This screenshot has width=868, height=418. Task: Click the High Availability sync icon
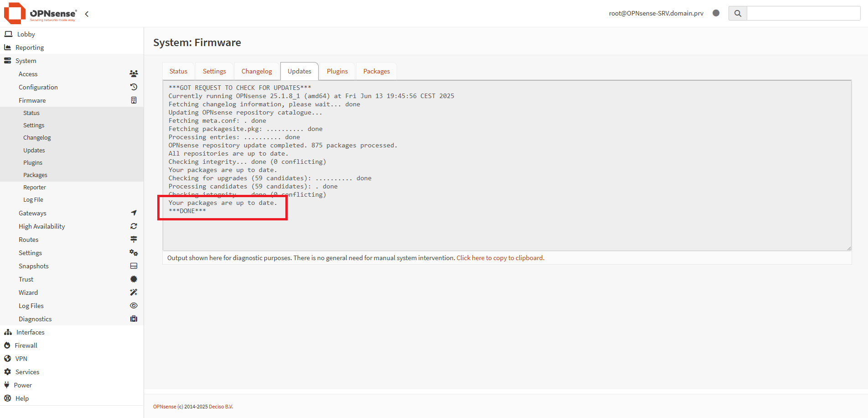coord(134,226)
